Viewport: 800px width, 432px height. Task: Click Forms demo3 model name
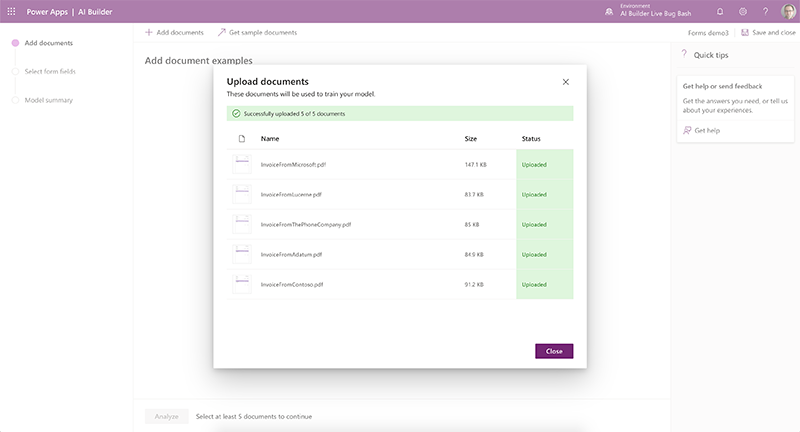coord(708,33)
